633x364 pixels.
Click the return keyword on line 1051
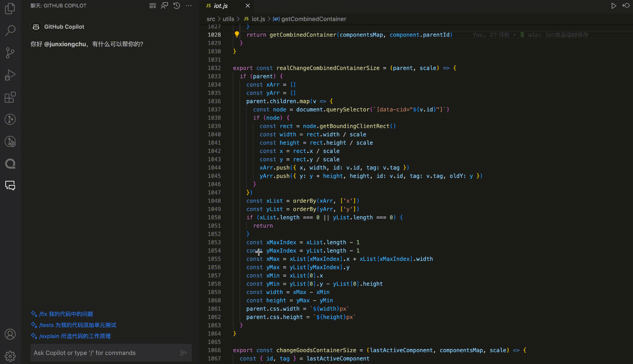(263, 226)
